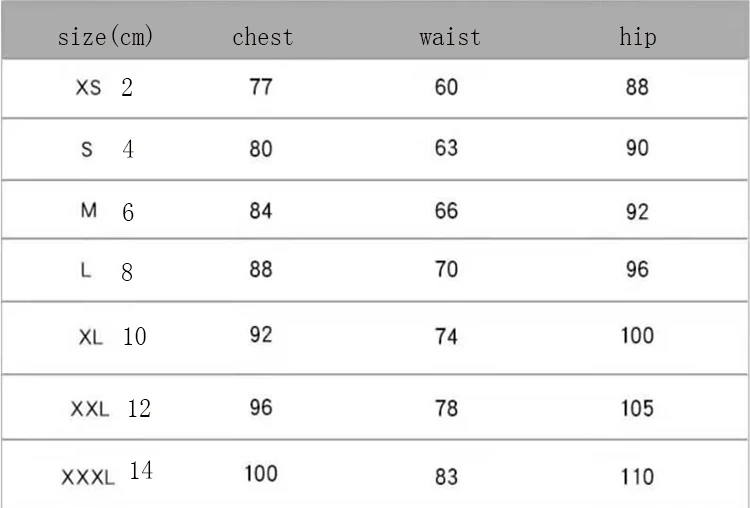The height and width of the screenshot is (508, 750).
Task: Click the 'size(cm)' column header
Action: 105,37
